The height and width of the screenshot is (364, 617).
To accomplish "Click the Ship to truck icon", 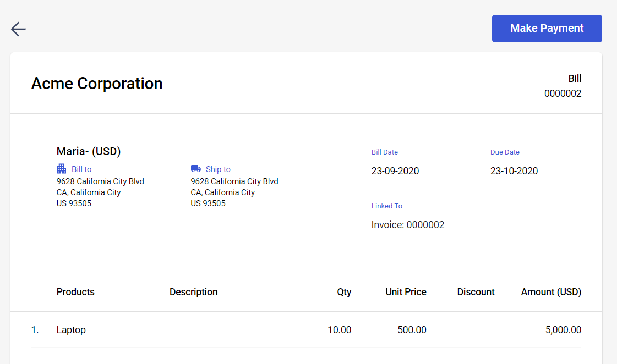I will point(196,169).
